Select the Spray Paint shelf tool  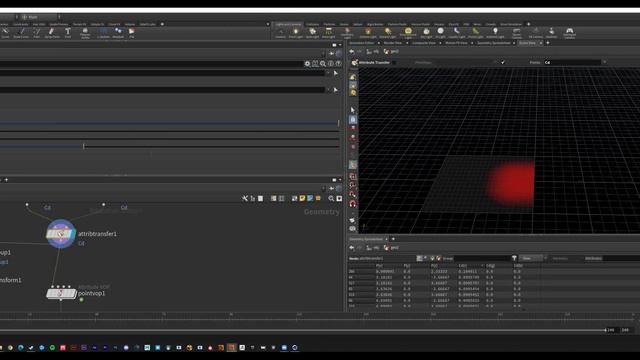coord(52,33)
